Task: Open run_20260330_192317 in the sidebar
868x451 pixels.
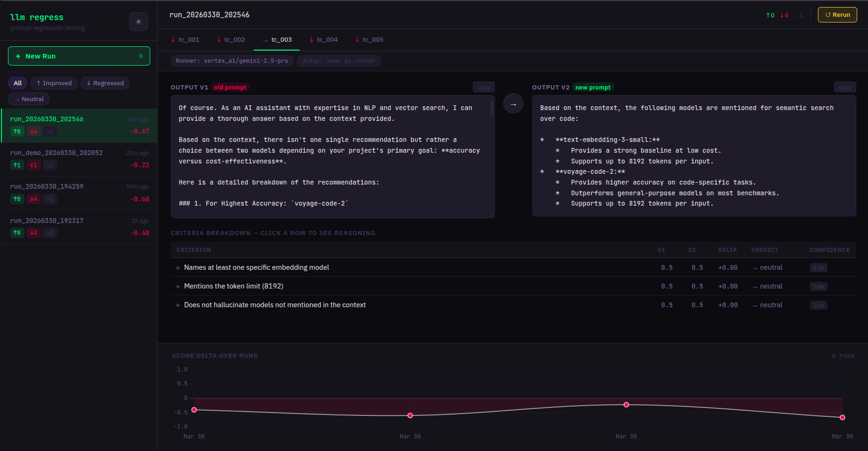Action: [79, 227]
